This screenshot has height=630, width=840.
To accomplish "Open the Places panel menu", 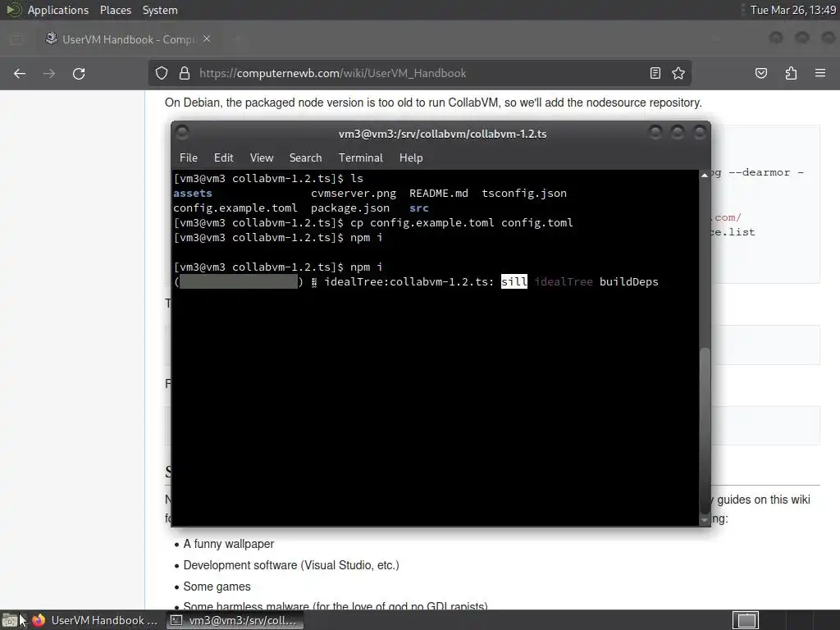I will click(115, 10).
